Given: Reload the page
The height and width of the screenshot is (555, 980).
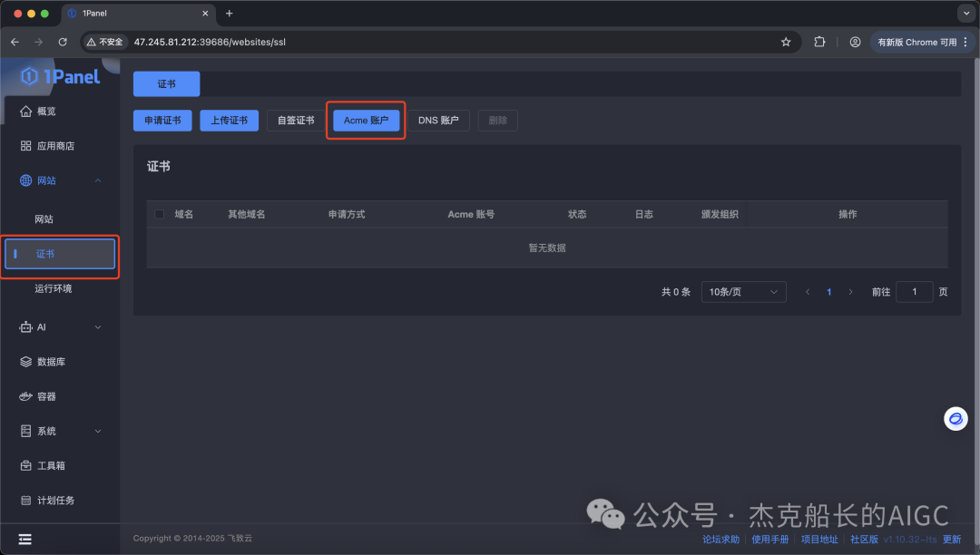Looking at the screenshot, I should tap(63, 42).
